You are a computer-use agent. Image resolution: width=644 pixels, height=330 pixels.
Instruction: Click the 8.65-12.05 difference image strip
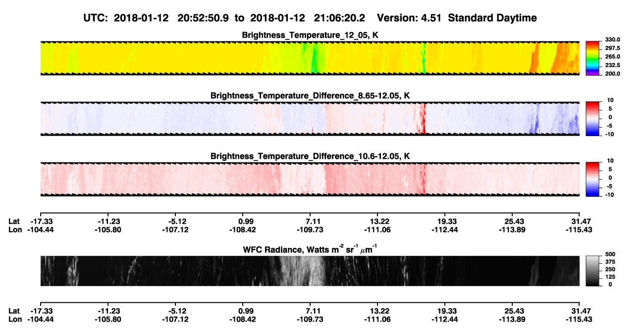point(310,118)
